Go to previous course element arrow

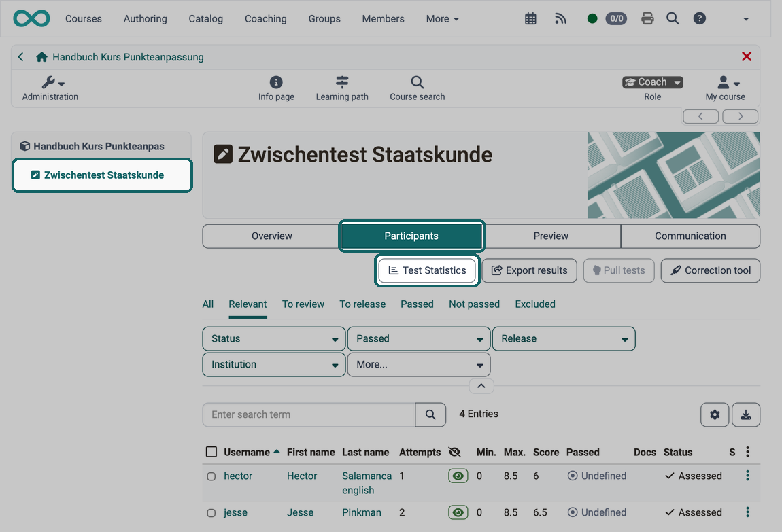(700, 116)
